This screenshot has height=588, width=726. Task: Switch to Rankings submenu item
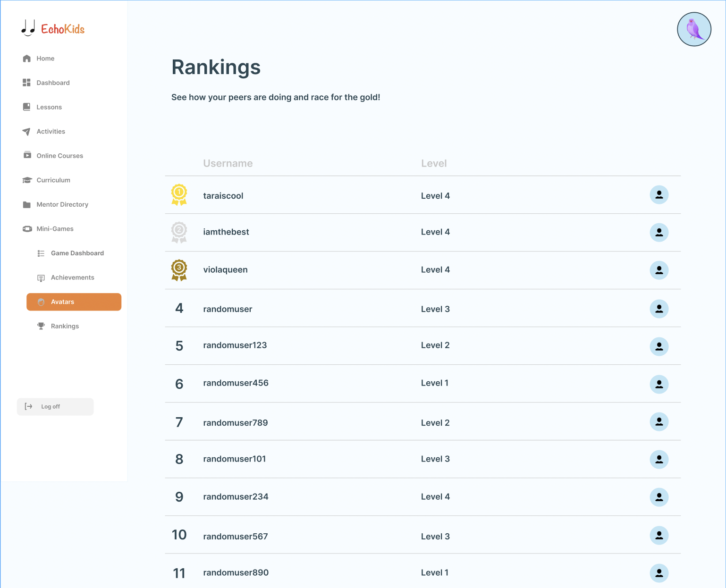(65, 326)
